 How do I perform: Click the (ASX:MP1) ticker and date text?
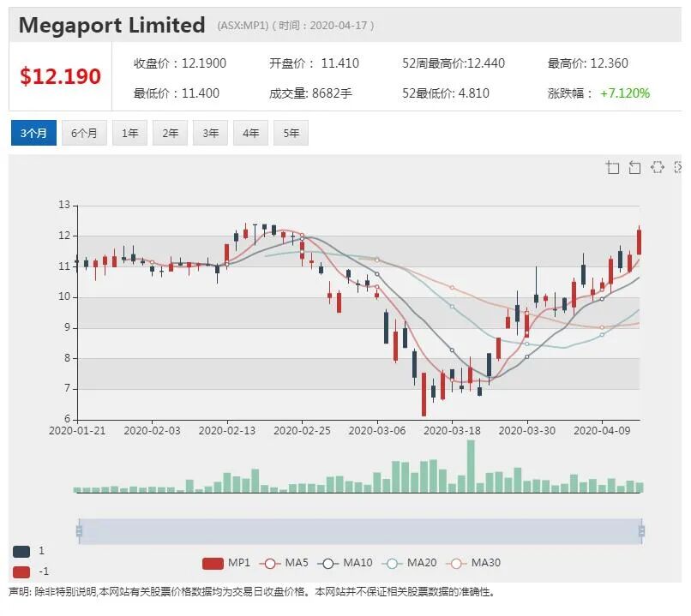click(x=296, y=26)
